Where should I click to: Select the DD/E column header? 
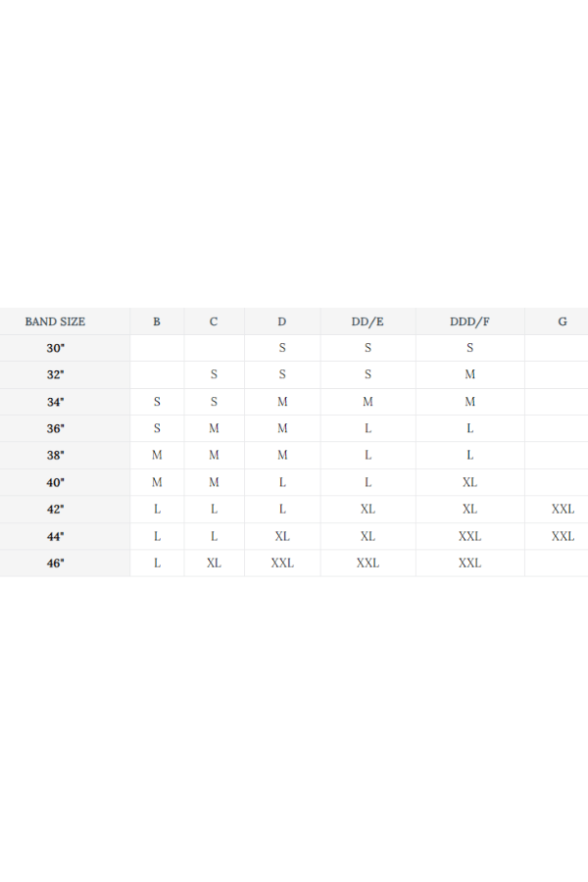(x=367, y=321)
